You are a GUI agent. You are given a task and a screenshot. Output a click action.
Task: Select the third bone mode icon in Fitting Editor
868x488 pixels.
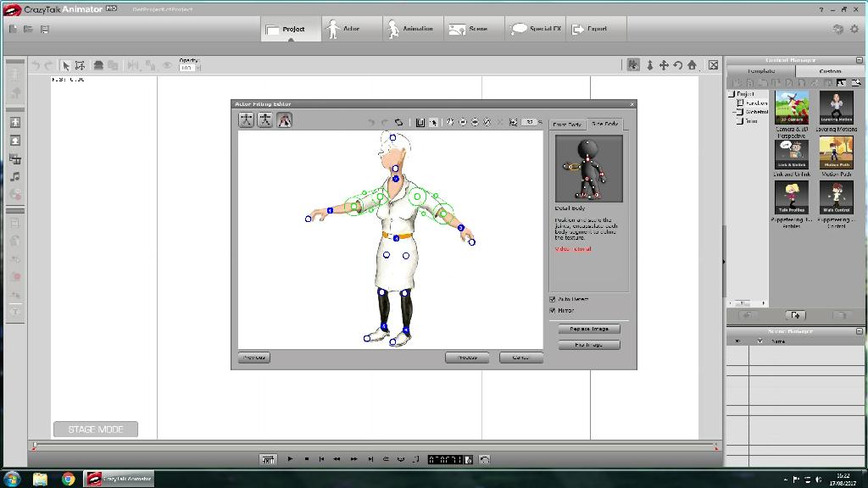pyautogui.click(x=285, y=120)
